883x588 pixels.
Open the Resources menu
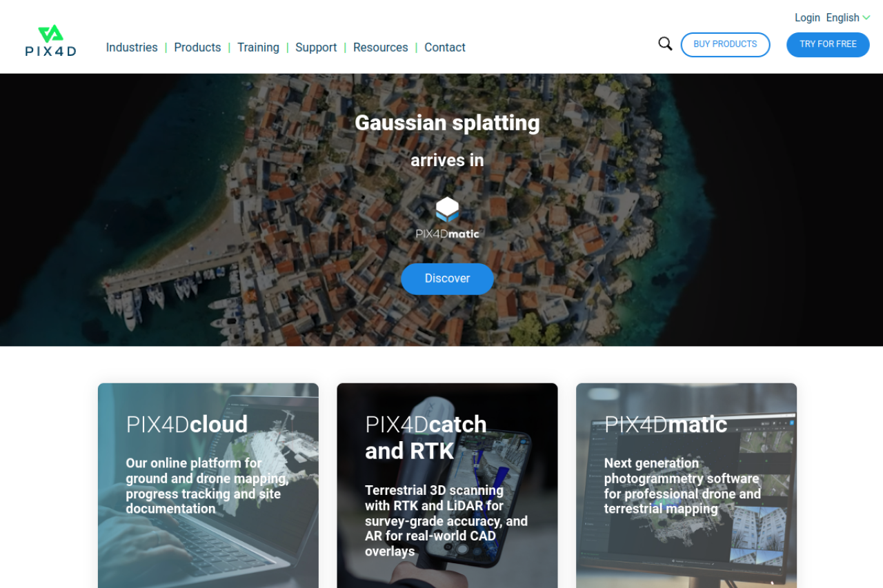[381, 48]
